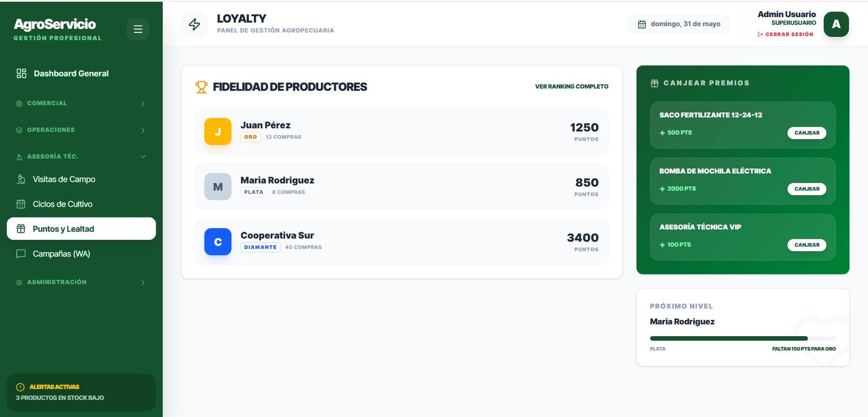Collapse the Asesoría Téc. section chevron

point(143,157)
